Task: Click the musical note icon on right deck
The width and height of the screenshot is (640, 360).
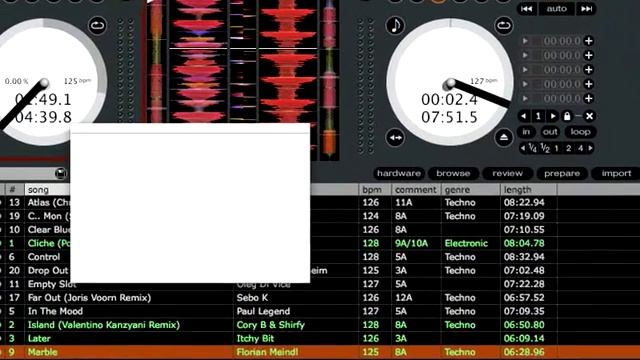Action: (x=395, y=25)
